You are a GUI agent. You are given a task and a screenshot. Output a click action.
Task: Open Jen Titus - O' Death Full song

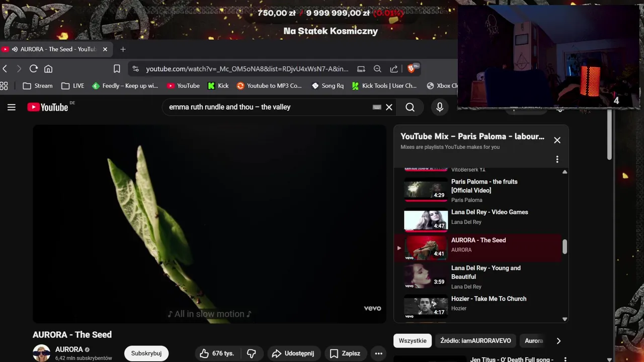(512, 359)
